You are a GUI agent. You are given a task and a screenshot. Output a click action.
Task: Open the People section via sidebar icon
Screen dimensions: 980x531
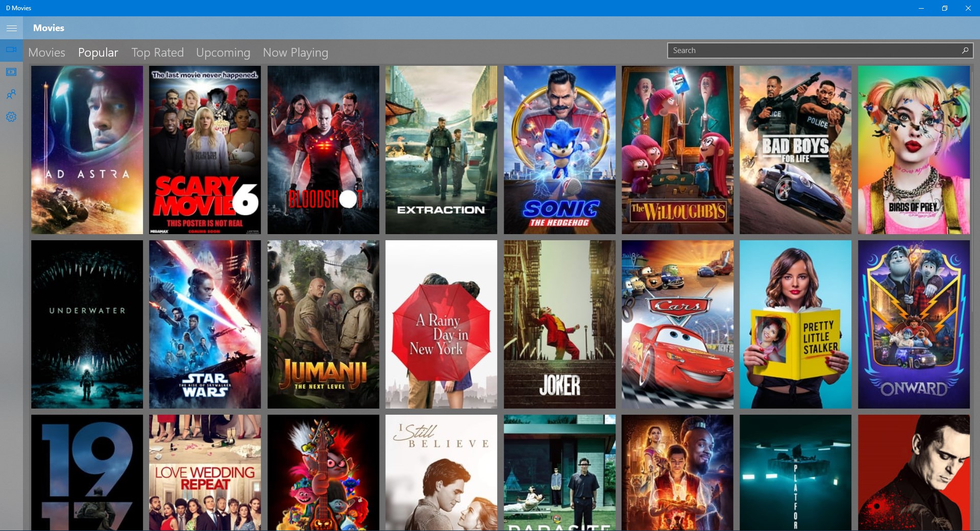click(x=11, y=94)
